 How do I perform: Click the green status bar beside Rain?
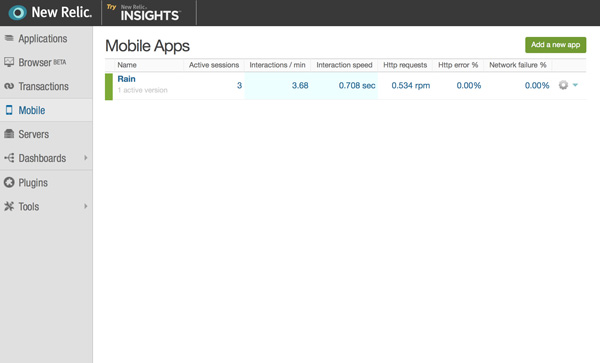click(x=109, y=86)
